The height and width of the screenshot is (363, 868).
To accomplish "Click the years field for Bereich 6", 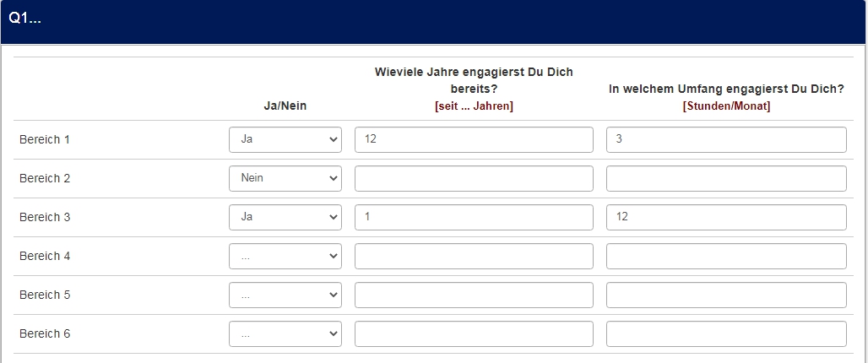I will pyautogui.click(x=474, y=333).
